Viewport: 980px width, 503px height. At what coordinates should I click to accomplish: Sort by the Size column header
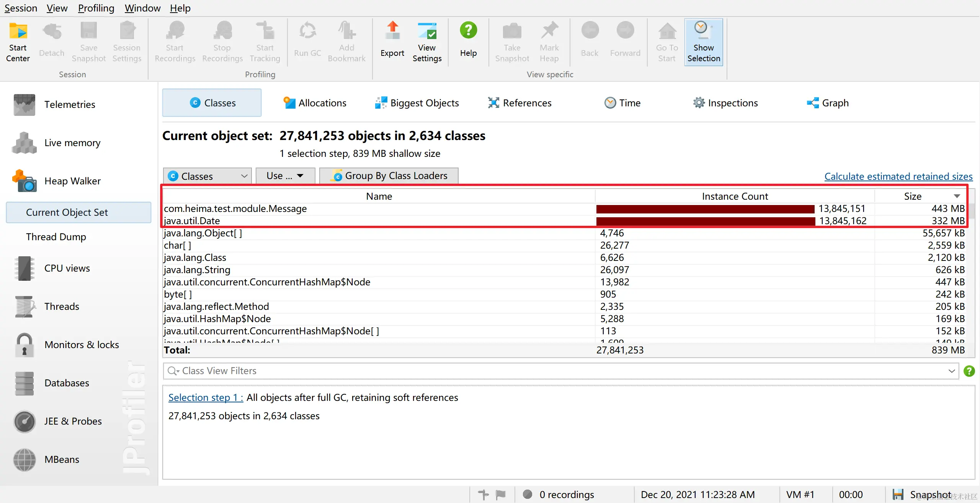(x=913, y=196)
